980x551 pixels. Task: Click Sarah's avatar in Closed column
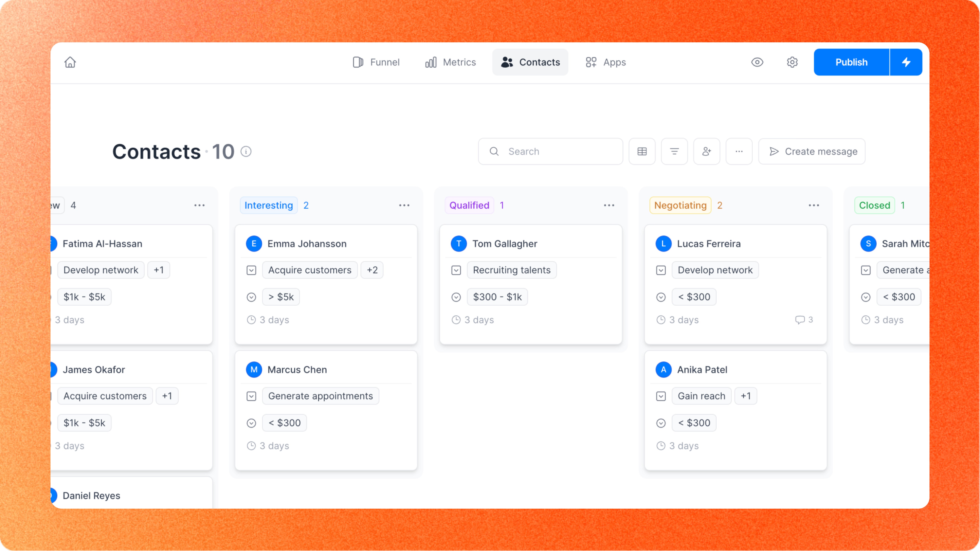point(869,244)
